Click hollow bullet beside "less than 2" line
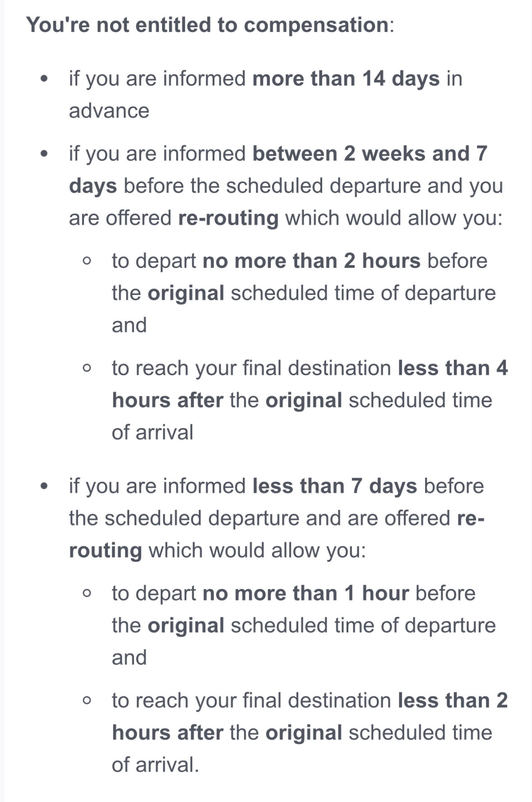Image resolution: width=532 pixels, height=802 pixels. click(87, 700)
